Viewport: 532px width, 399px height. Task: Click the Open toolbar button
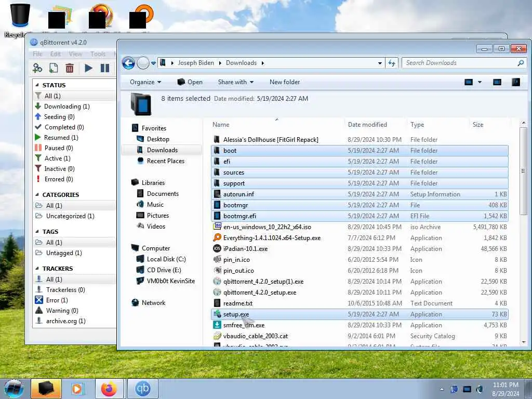point(190,82)
